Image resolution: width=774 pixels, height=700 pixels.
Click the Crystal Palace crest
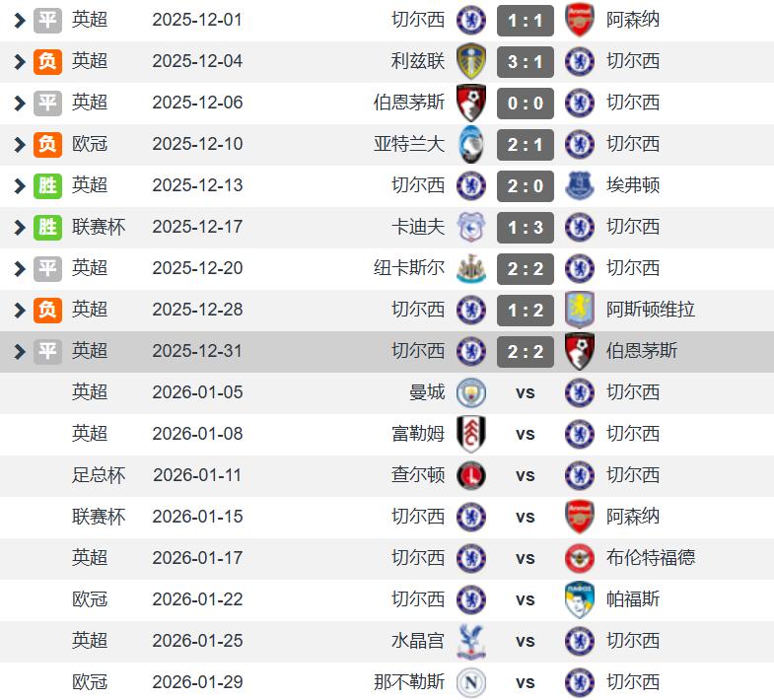pos(471,641)
